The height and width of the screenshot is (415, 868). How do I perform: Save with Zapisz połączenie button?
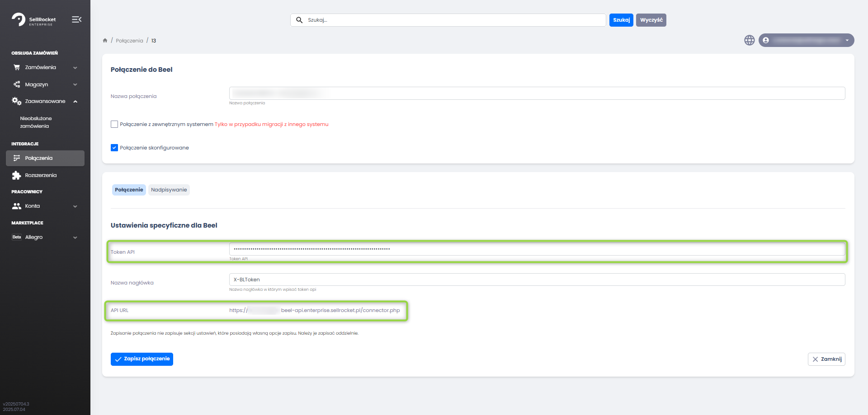142,359
